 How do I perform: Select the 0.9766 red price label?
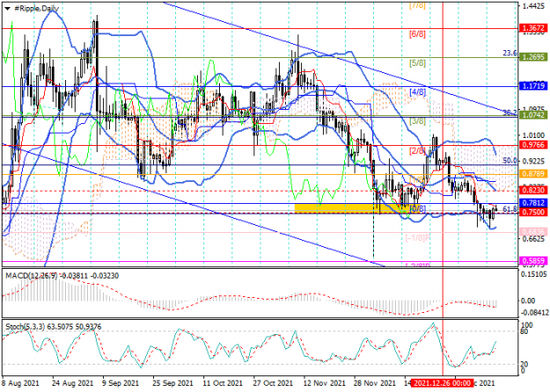[x=532, y=145]
